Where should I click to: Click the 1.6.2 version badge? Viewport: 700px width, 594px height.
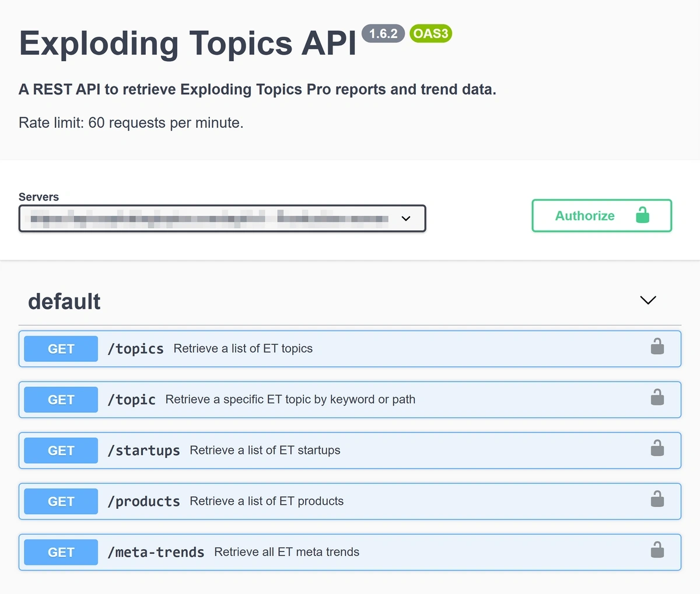(x=383, y=34)
